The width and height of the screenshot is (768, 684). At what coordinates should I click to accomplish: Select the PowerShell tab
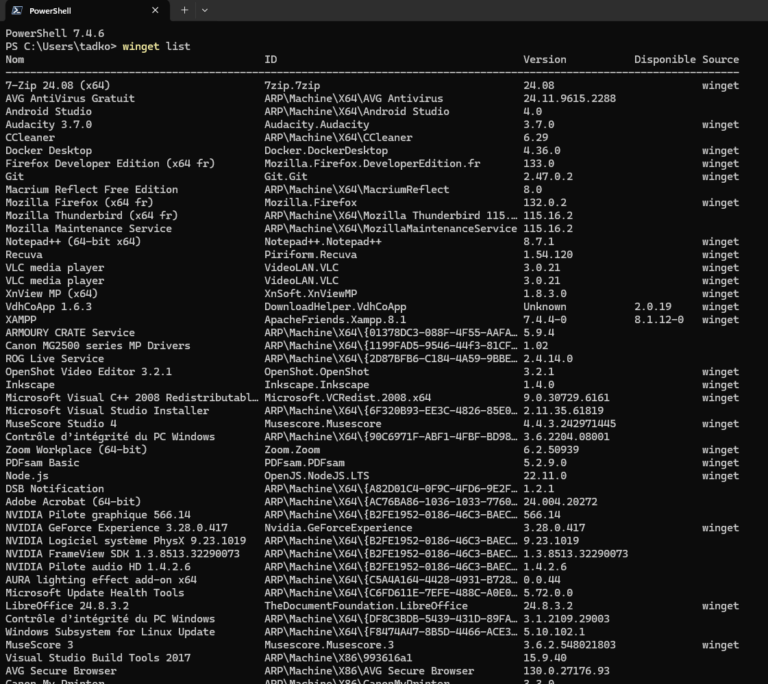click(x=80, y=10)
